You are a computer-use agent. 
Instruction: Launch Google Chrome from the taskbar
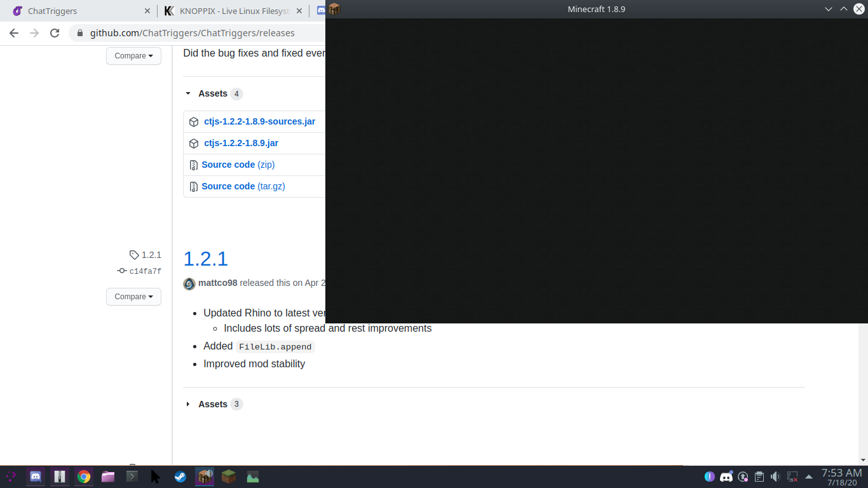tap(83, 477)
